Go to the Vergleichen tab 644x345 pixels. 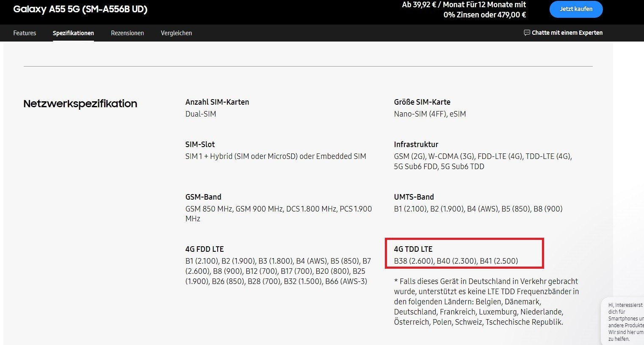(x=176, y=33)
